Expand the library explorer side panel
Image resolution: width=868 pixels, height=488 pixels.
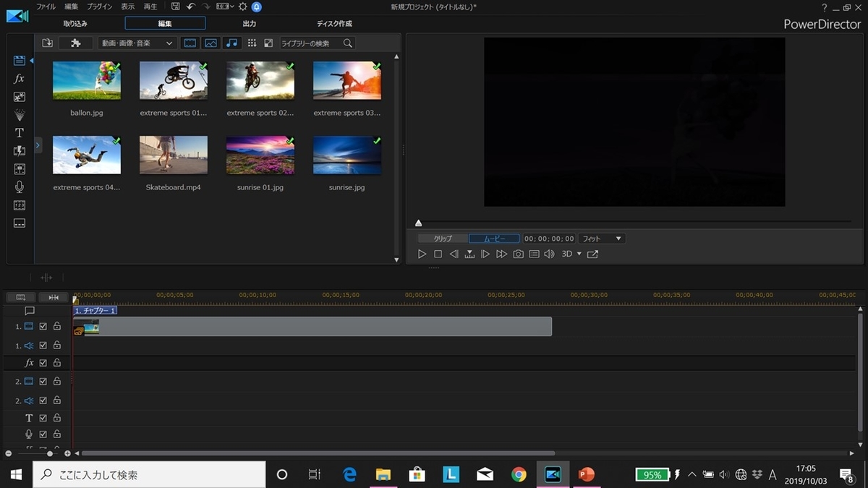(38, 146)
